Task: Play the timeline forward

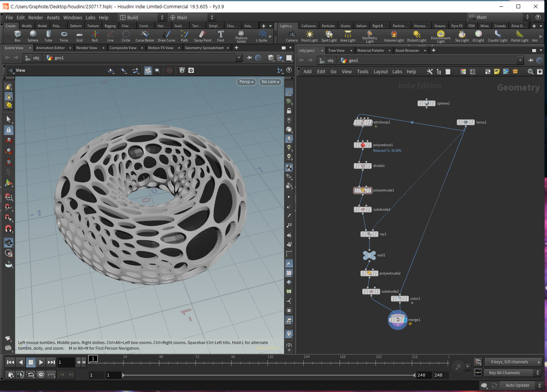Action: (41, 362)
